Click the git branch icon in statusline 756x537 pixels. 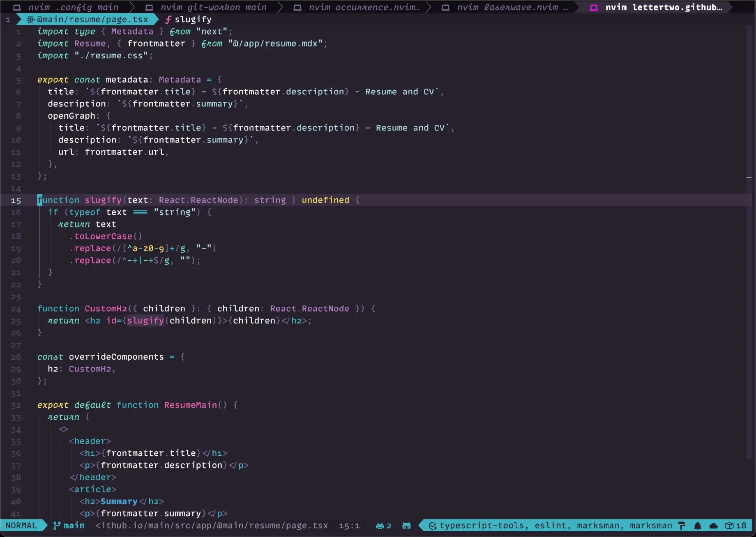tap(57, 526)
